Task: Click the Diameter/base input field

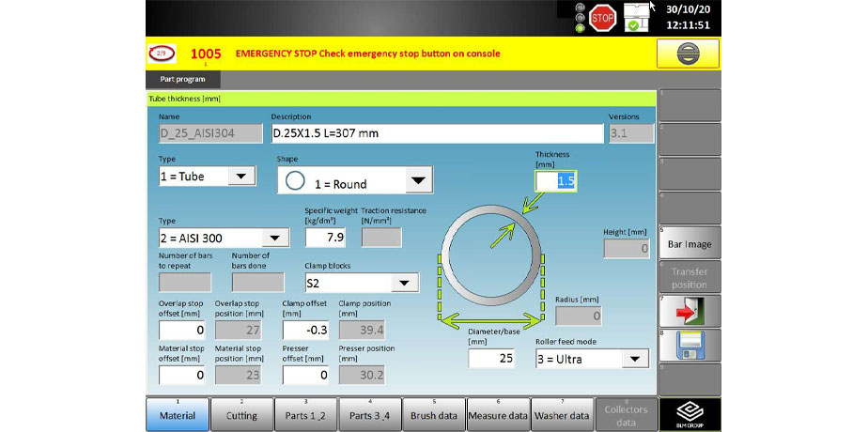Action: [490, 358]
